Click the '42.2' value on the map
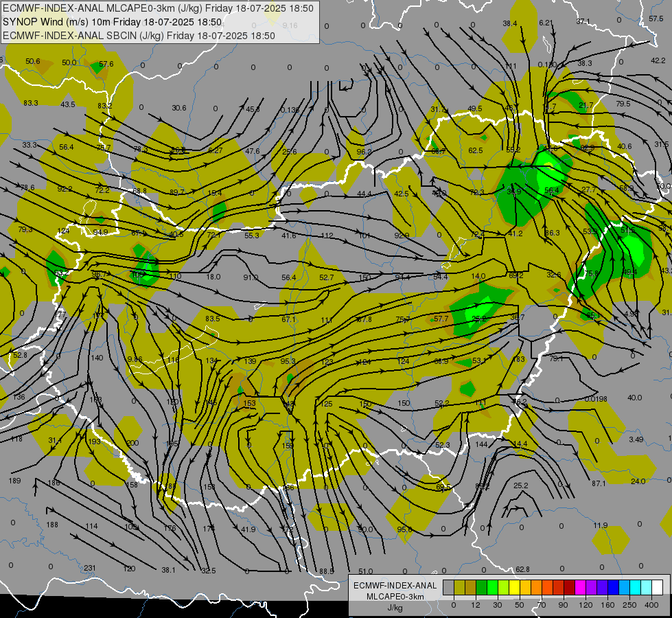Viewport: 672px width, 618px height. pyautogui.click(x=658, y=60)
